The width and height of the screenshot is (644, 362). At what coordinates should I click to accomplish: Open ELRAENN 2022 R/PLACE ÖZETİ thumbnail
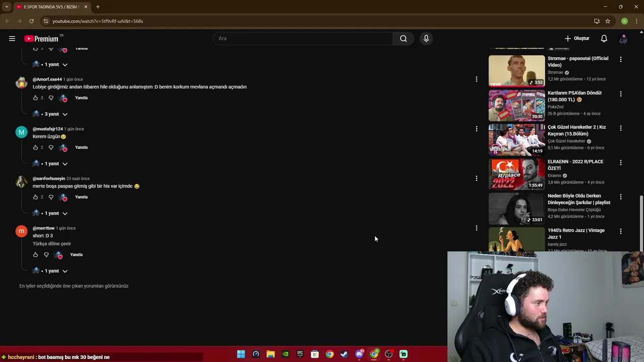(516, 174)
